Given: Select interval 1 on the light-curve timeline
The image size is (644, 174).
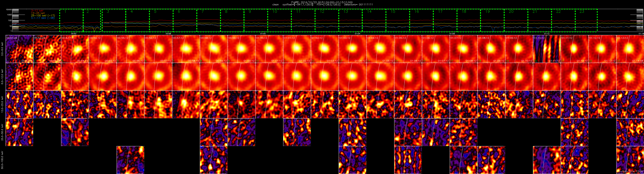Looking at the screenshot, I should click(71, 21).
